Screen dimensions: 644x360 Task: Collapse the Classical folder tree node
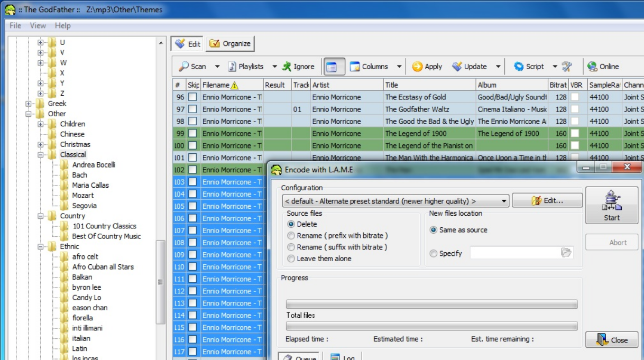(x=41, y=155)
